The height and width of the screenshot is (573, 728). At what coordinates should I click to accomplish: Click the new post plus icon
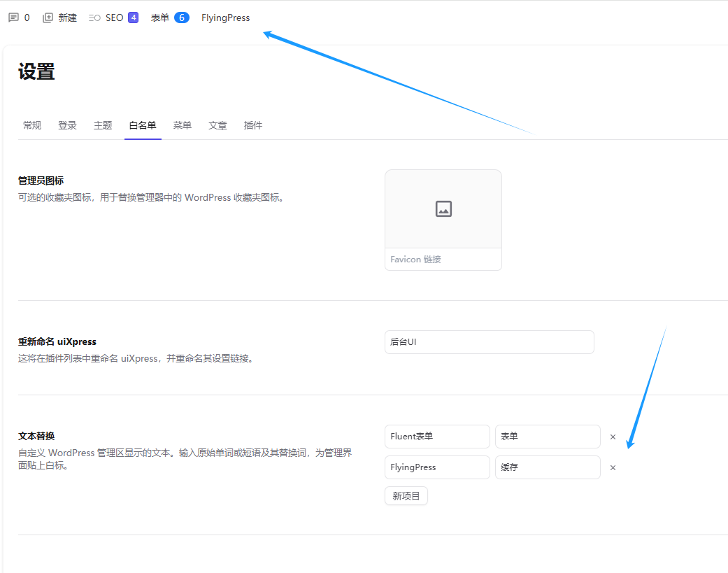[x=48, y=17]
